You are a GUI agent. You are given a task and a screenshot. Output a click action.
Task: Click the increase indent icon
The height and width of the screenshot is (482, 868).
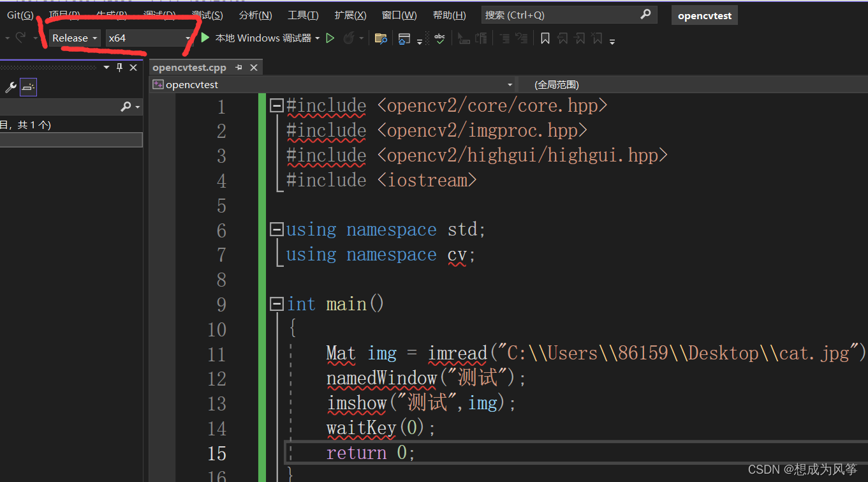tap(481, 39)
